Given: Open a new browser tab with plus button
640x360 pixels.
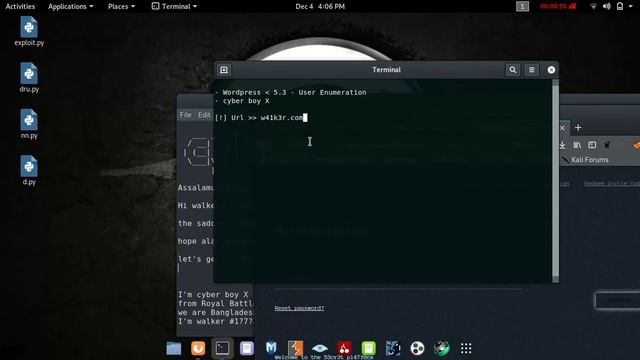Looking at the screenshot, I should pyautogui.click(x=578, y=128).
